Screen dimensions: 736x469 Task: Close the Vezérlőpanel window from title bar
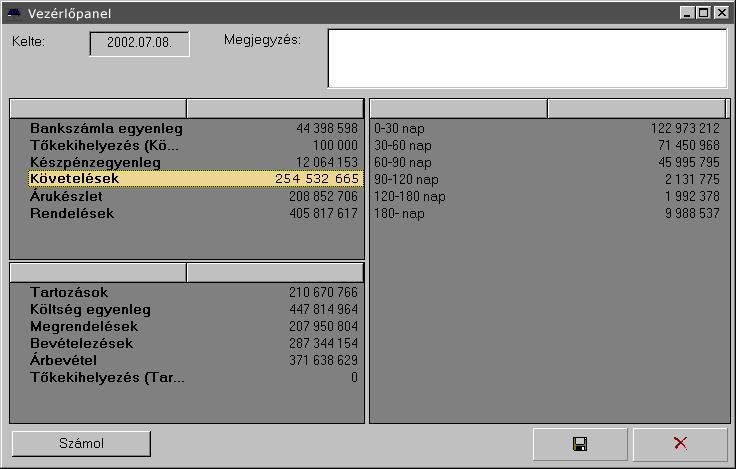pos(721,13)
